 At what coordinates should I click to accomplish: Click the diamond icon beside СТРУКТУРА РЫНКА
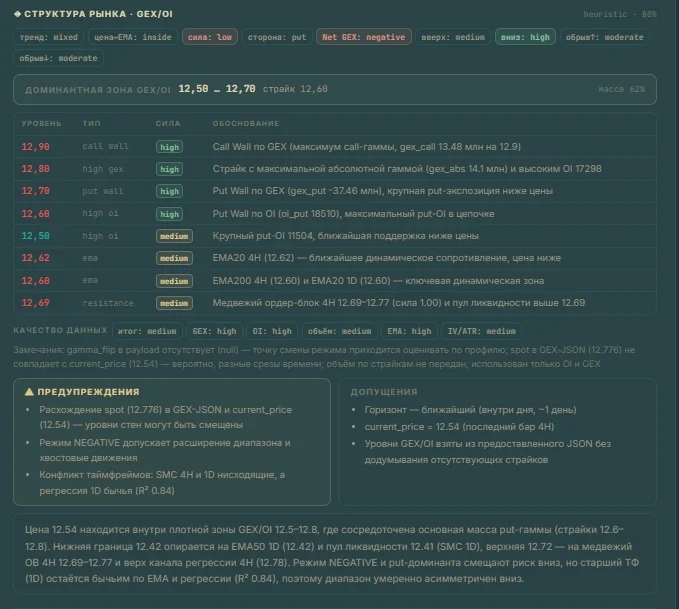point(17,14)
